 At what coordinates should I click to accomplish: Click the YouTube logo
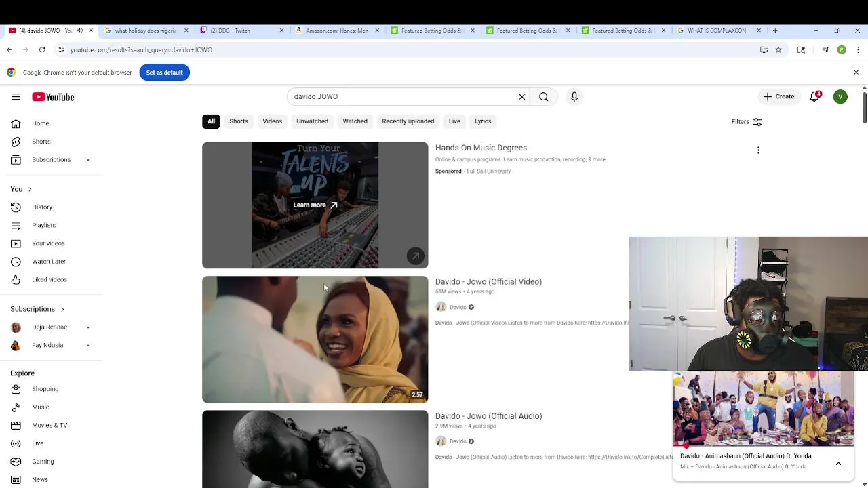[53, 97]
